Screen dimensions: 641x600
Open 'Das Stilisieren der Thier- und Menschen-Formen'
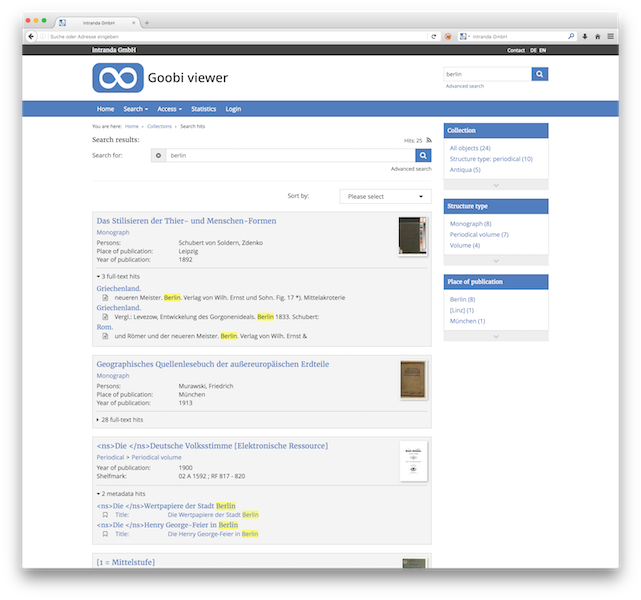[x=186, y=221]
